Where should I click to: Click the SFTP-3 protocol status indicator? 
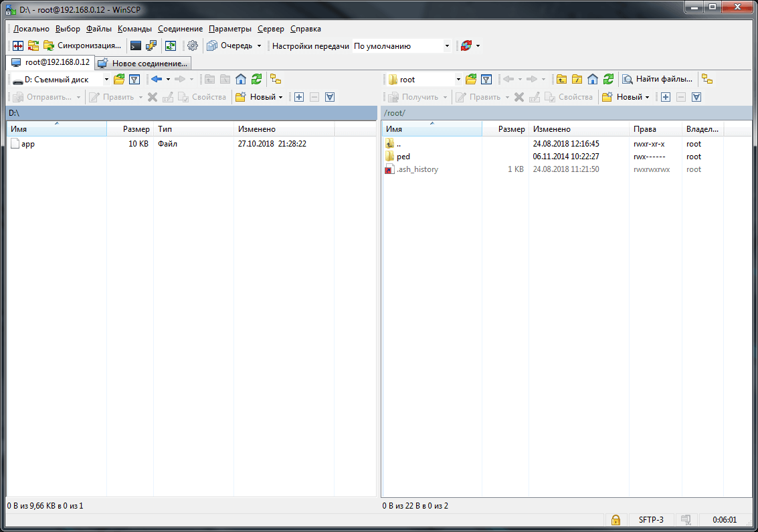[x=651, y=520]
